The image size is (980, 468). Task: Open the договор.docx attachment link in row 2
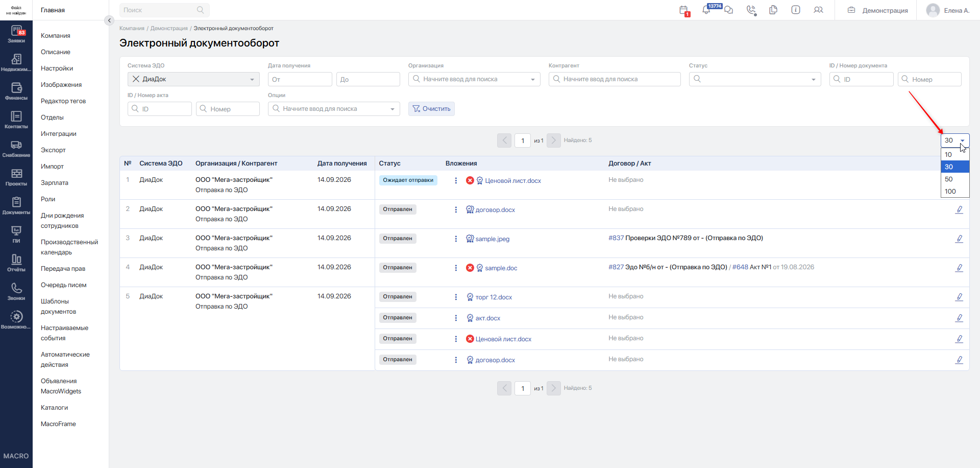pyautogui.click(x=495, y=210)
